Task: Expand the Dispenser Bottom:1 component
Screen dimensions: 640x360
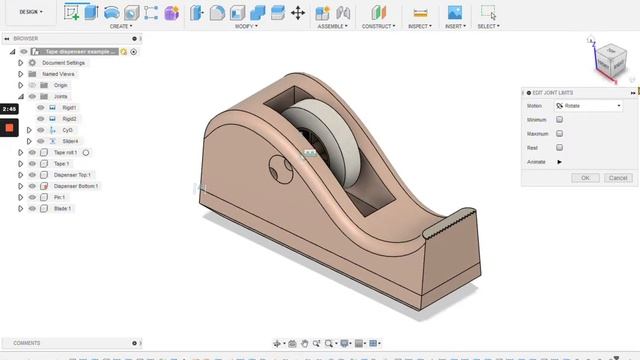Action: click(20, 186)
